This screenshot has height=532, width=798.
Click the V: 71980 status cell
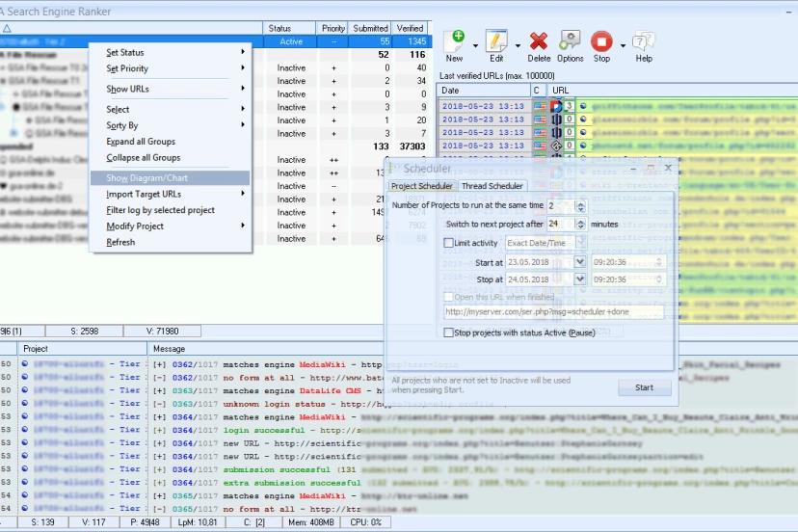click(x=162, y=332)
